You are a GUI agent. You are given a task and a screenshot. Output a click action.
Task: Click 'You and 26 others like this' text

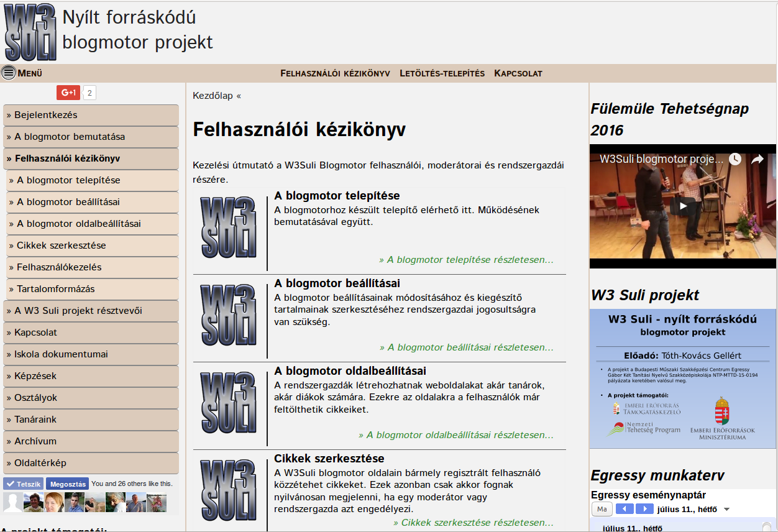point(132,484)
